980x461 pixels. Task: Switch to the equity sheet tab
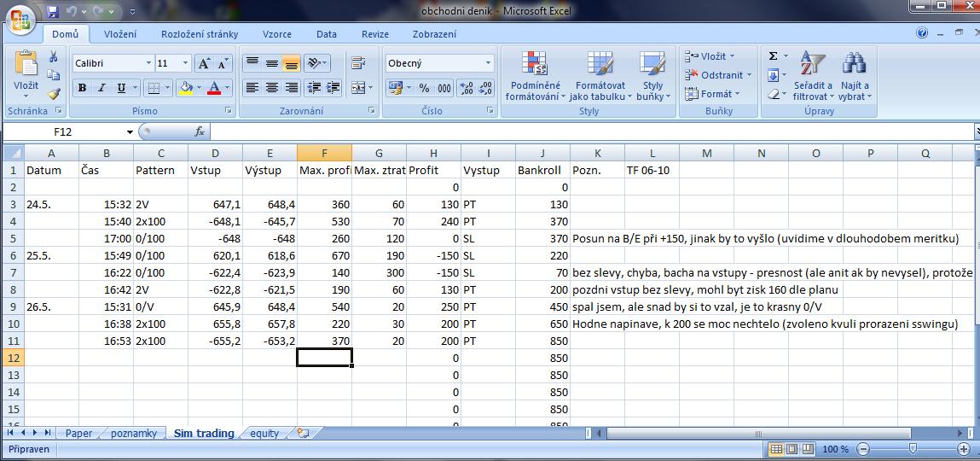point(264,434)
